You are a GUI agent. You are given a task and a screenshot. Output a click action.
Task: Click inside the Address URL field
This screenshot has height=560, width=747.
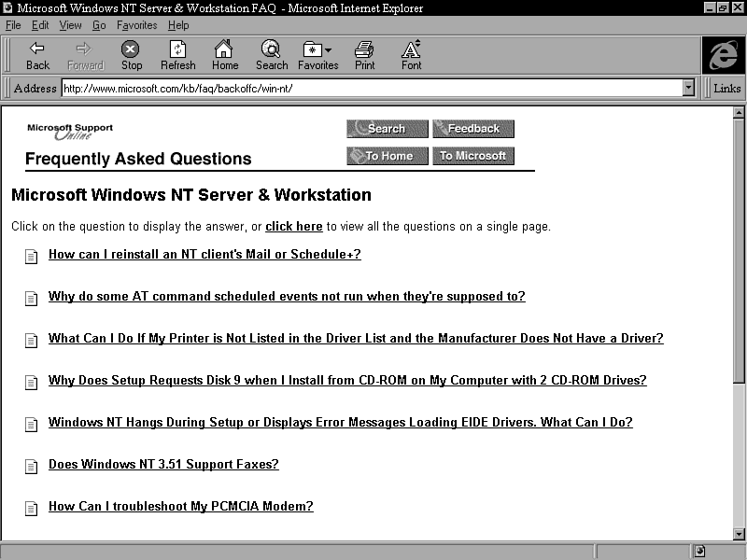point(372,88)
